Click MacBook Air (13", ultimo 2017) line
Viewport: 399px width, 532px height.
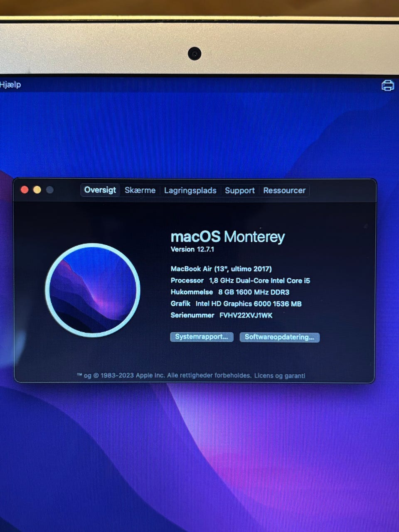pos(221,269)
